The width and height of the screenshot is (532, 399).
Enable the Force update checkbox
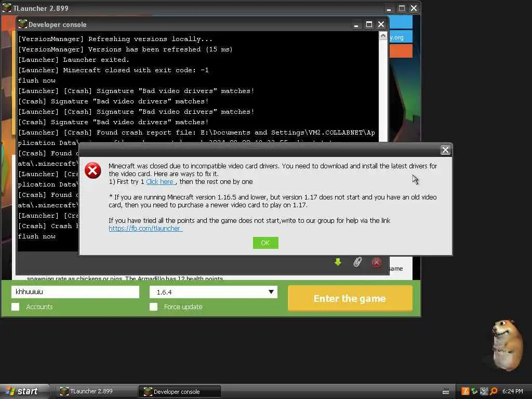coord(153,307)
